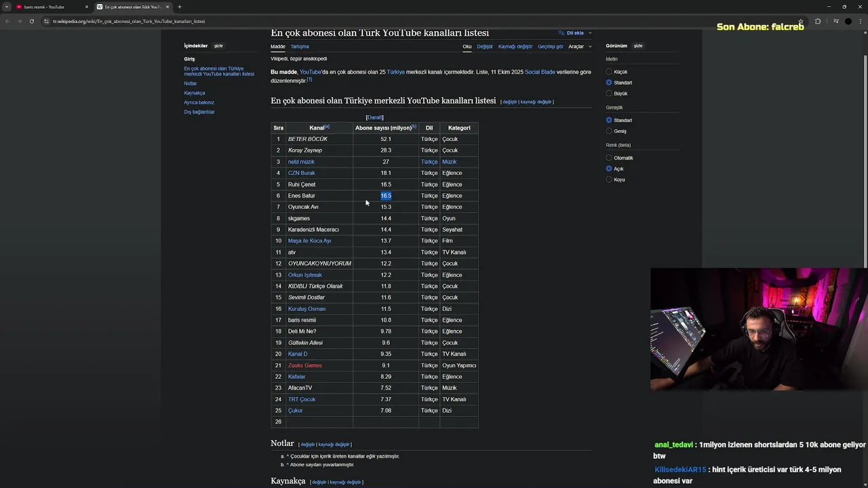Open the Orkun Işıtmak link
The height and width of the screenshot is (488, 868).
[x=305, y=274]
